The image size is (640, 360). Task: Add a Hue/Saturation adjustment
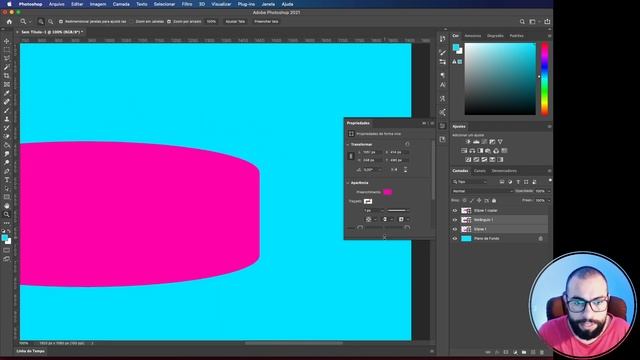(x=464, y=151)
